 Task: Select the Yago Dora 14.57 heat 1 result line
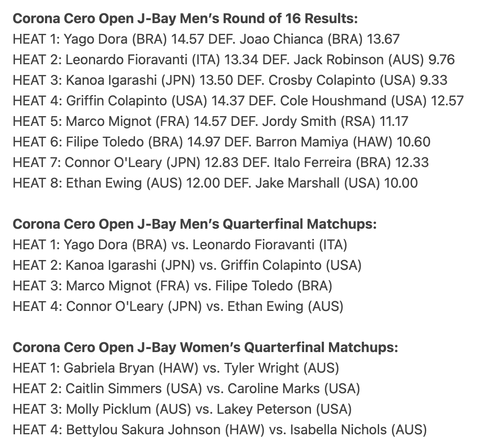point(206,39)
